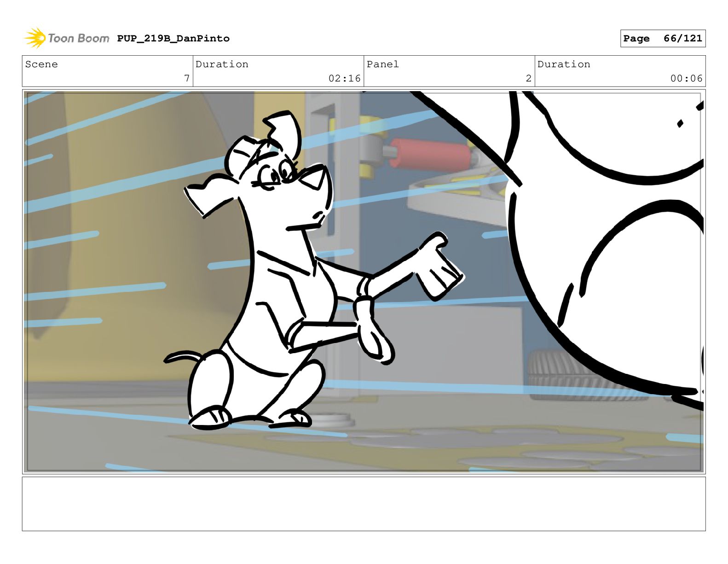Click the Panel header label
This screenshot has width=728, height=564.
(x=382, y=64)
